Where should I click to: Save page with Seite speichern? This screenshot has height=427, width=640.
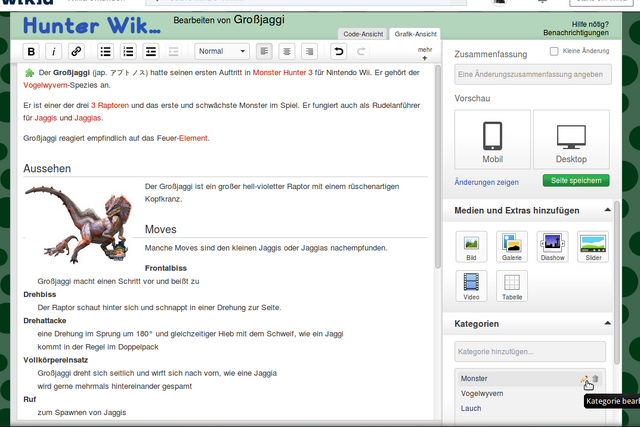(576, 180)
